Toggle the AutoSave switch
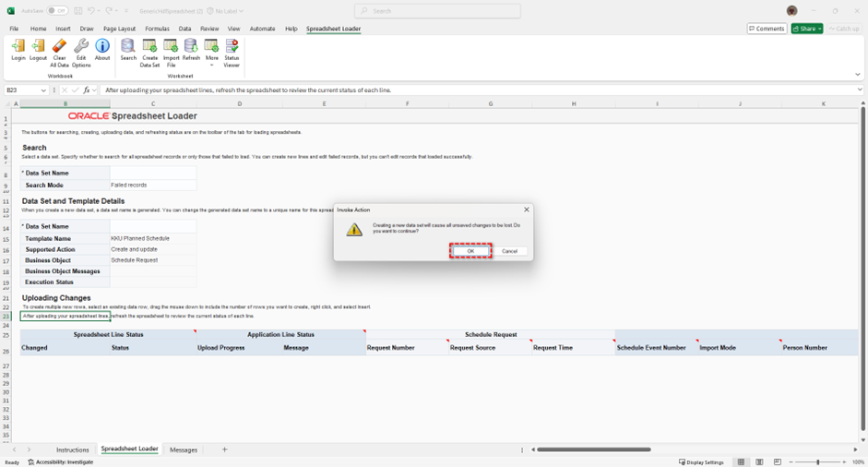 (57, 11)
